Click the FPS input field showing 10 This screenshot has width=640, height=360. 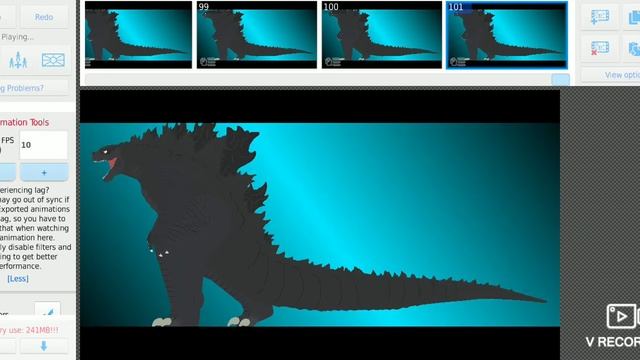click(x=43, y=145)
